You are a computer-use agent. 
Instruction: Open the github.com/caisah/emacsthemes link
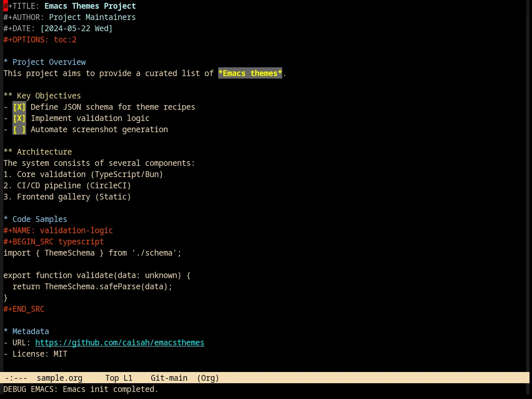[120, 343]
